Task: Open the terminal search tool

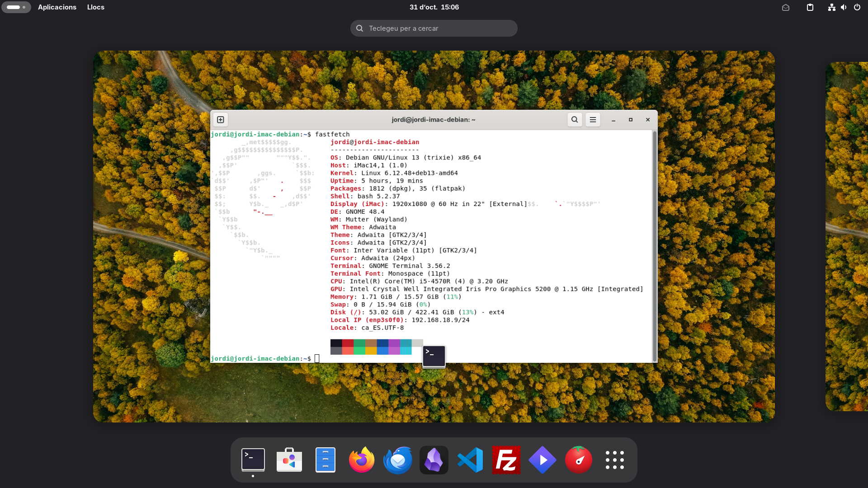Action: [574, 120]
